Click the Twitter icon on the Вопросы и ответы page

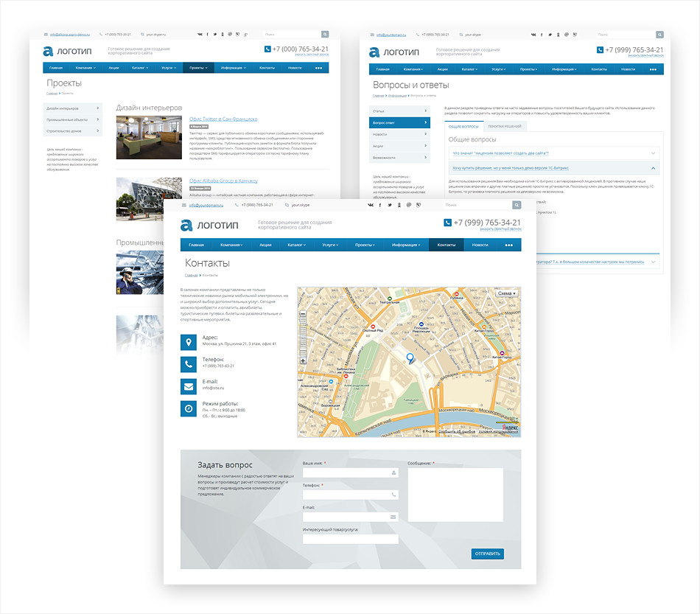(550, 35)
